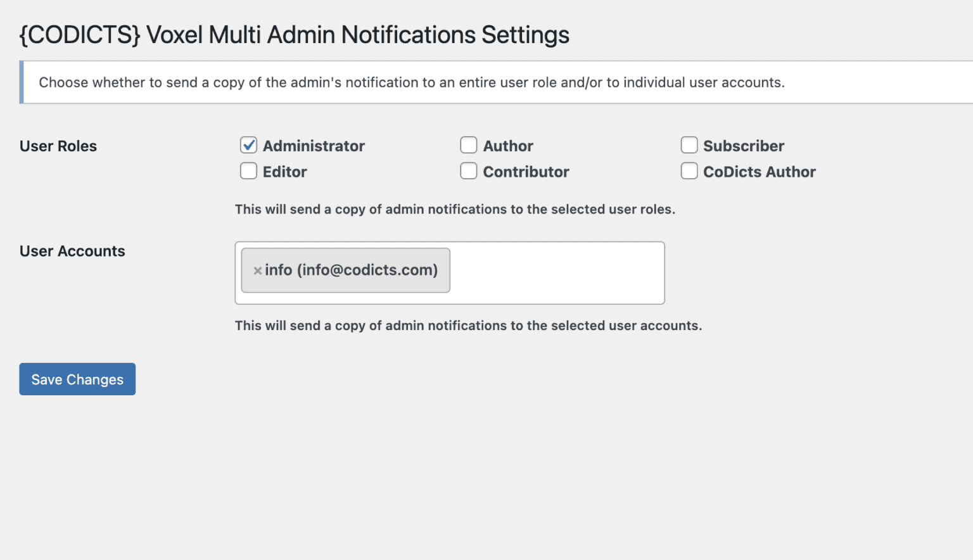Click the 'User Roles' row heading
This screenshot has width=973, height=560.
58,146
